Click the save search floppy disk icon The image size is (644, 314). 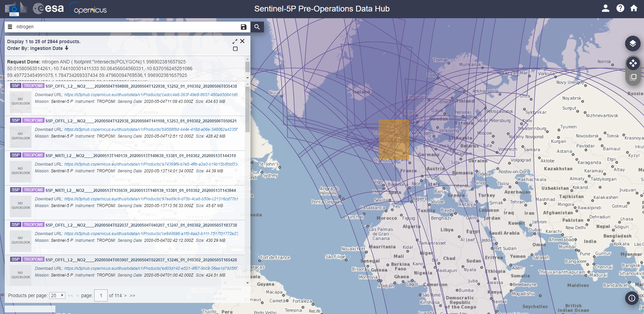[243, 27]
